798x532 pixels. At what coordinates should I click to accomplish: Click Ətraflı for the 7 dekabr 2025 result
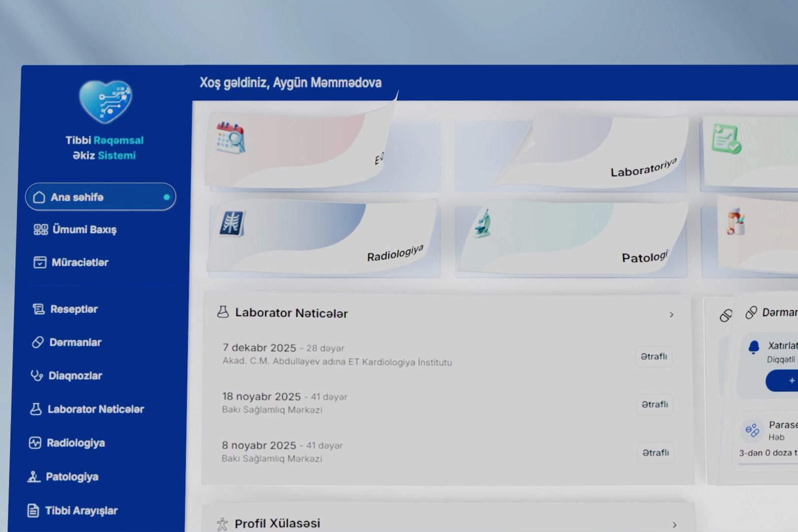point(654,356)
